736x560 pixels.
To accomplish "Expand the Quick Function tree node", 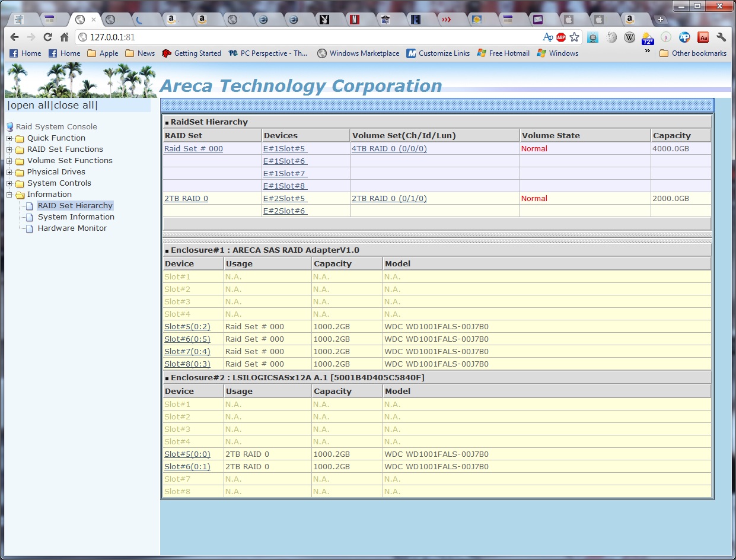I will pyautogui.click(x=9, y=138).
